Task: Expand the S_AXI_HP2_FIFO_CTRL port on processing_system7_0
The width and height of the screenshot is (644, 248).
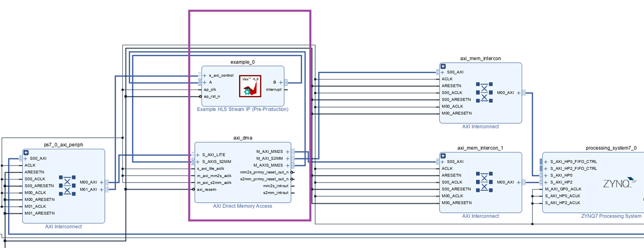Action: pyautogui.click(x=546, y=169)
